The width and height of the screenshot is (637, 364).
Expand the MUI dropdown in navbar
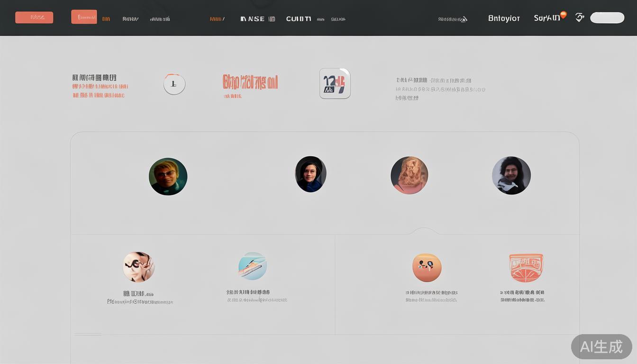217,19
